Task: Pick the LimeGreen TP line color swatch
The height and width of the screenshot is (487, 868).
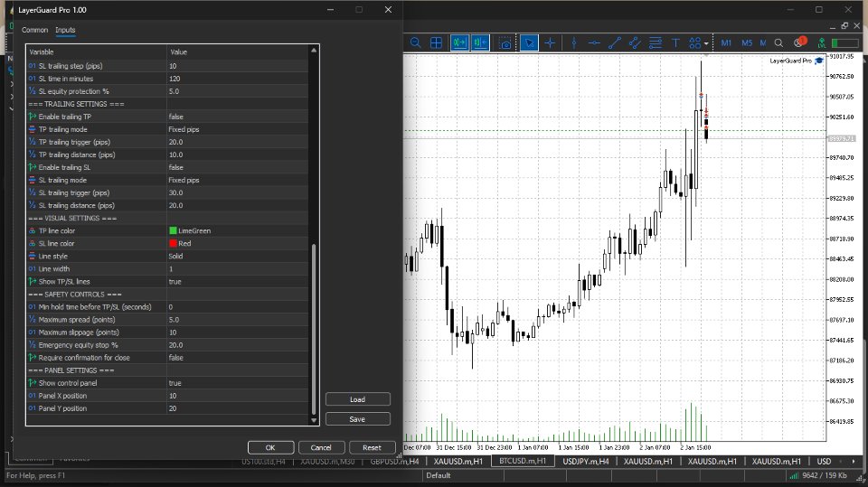Action: point(173,230)
